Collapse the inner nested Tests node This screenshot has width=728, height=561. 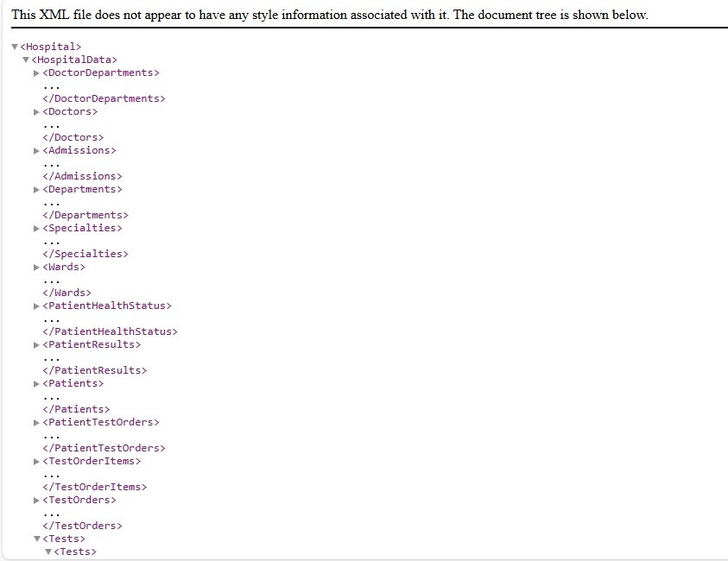click(x=48, y=552)
